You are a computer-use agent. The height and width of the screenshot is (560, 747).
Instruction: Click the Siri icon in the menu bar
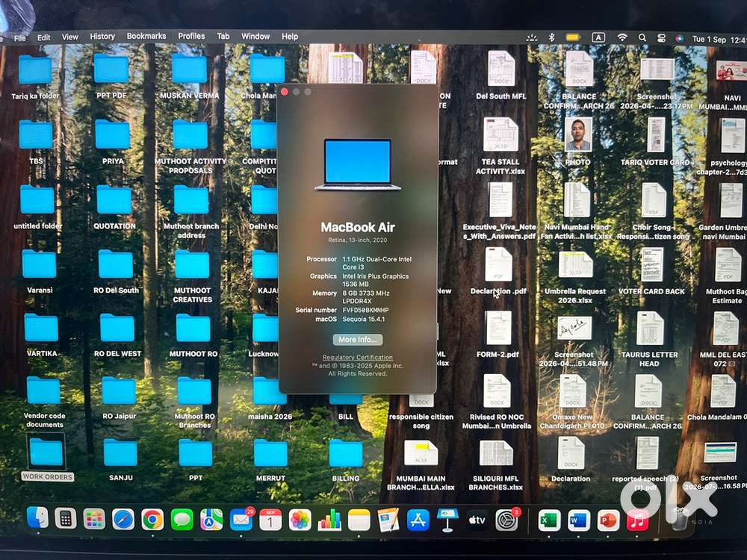click(679, 39)
